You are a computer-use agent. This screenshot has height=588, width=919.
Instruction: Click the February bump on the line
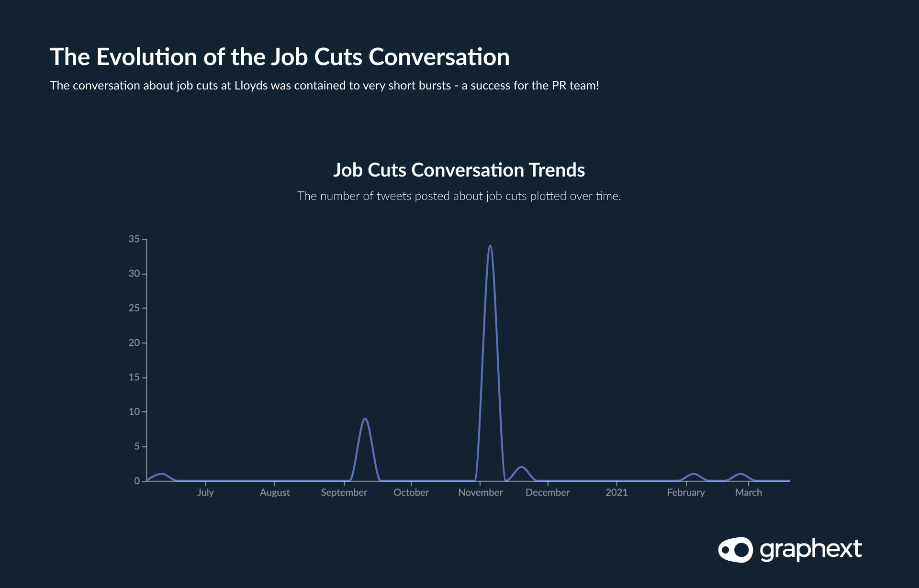coord(693,474)
